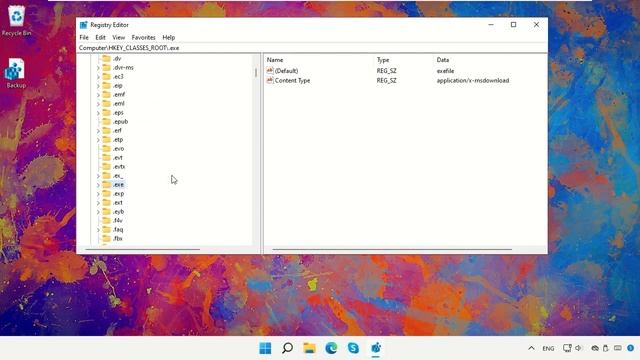
Task: Open the notification badge in the tray
Action: 631,348
